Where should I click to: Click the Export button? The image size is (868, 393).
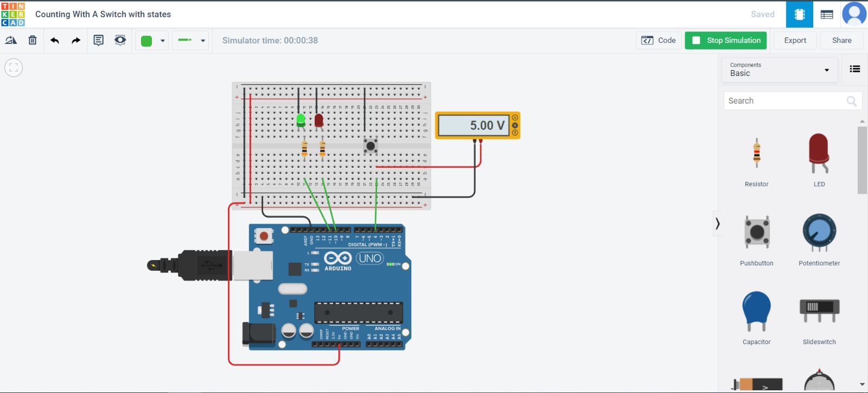(x=795, y=40)
